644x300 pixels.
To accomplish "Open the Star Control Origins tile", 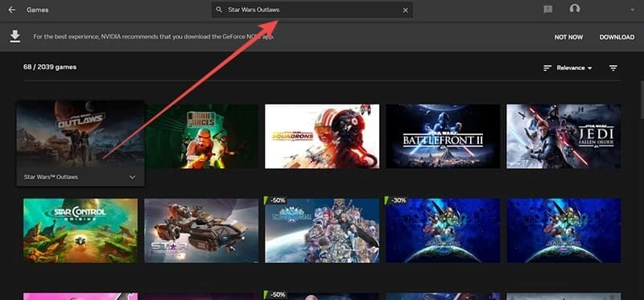I will pyautogui.click(x=80, y=231).
